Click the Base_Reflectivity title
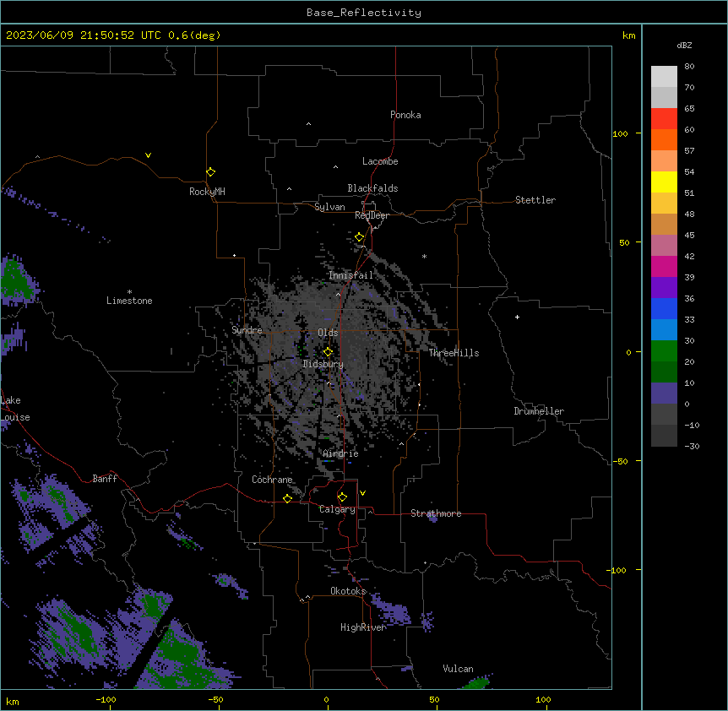728x711 pixels. tap(364, 13)
